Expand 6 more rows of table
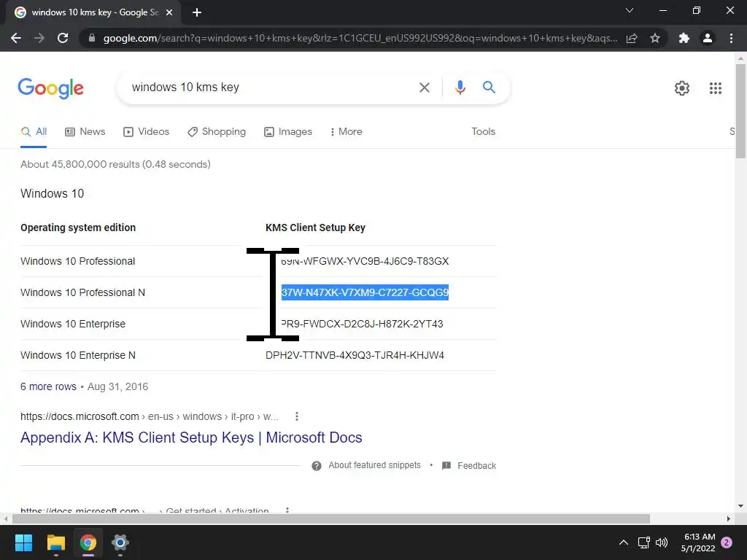This screenshot has width=747, height=560. pos(48,386)
